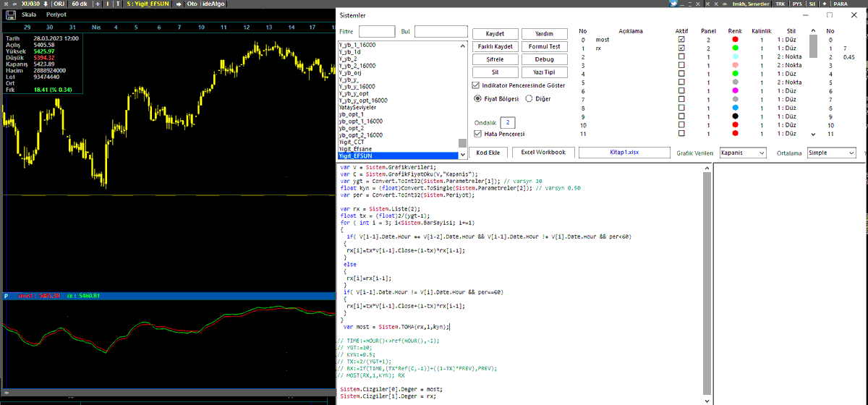The image size is (868, 405).
Task: Select the Diğer radio button
Action: (529, 98)
